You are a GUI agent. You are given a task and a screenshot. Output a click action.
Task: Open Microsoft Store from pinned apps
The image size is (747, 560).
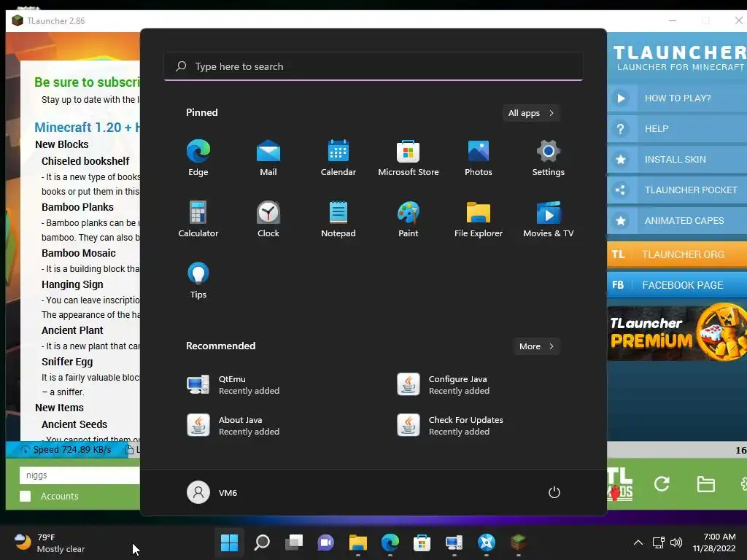pyautogui.click(x=409, y=157)
